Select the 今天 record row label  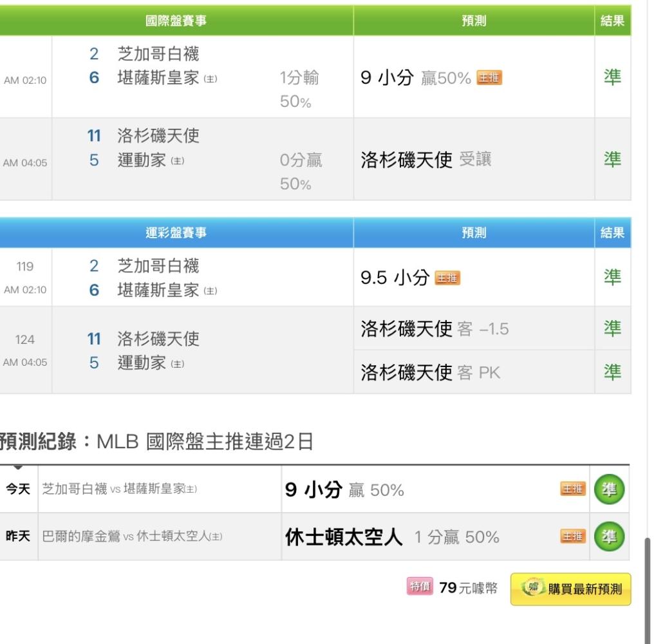18,489
